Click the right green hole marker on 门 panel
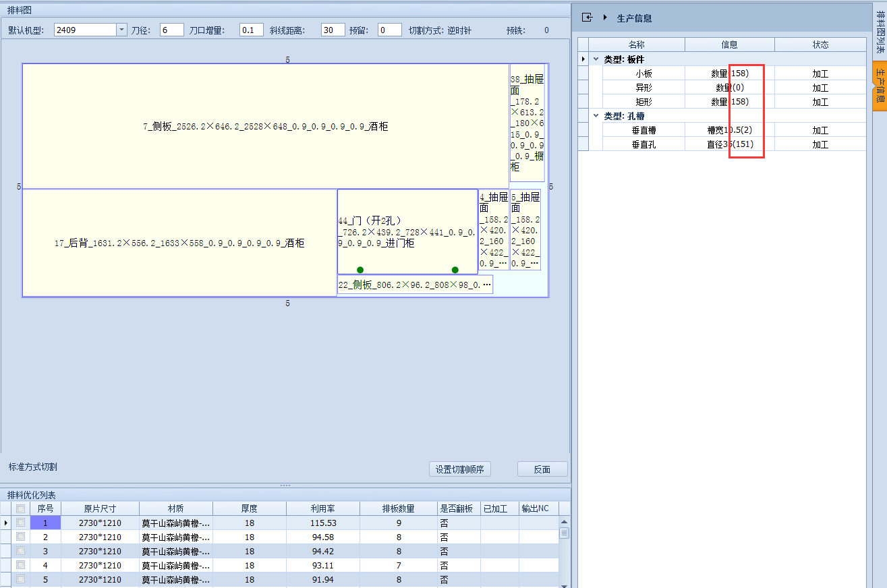The width and height of the screenshot is (887, 588). coord(455,270)
